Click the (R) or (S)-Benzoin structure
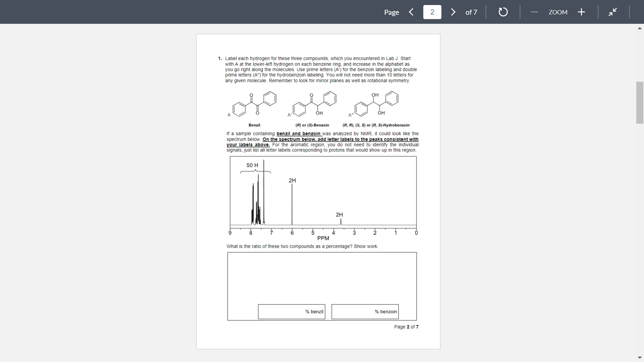Image resolution: width=644 pixels, height=362 pixels. [312, 104]
